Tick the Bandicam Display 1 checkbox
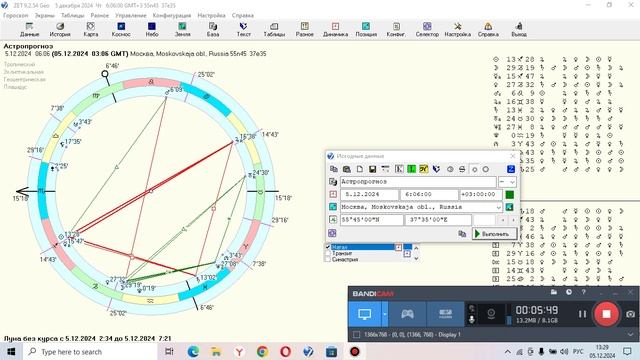This screenshot has height=360, width=640. (x=356, y=334)
